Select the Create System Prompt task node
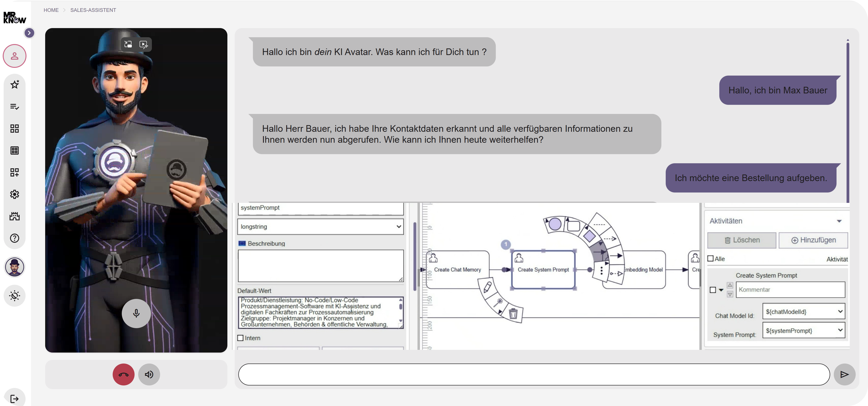This screenshot has width=868, height=406. (x=543, y=269)
